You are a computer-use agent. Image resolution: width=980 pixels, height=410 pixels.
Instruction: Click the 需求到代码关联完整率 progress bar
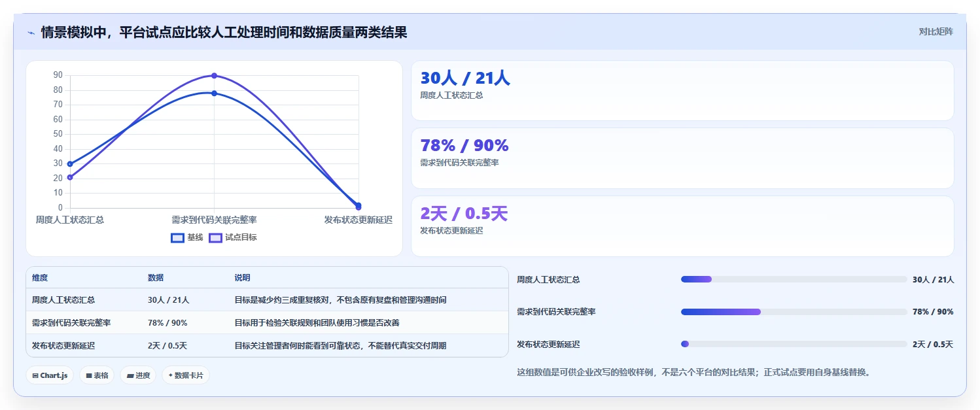pyautogui.click(x=794, y=312)
